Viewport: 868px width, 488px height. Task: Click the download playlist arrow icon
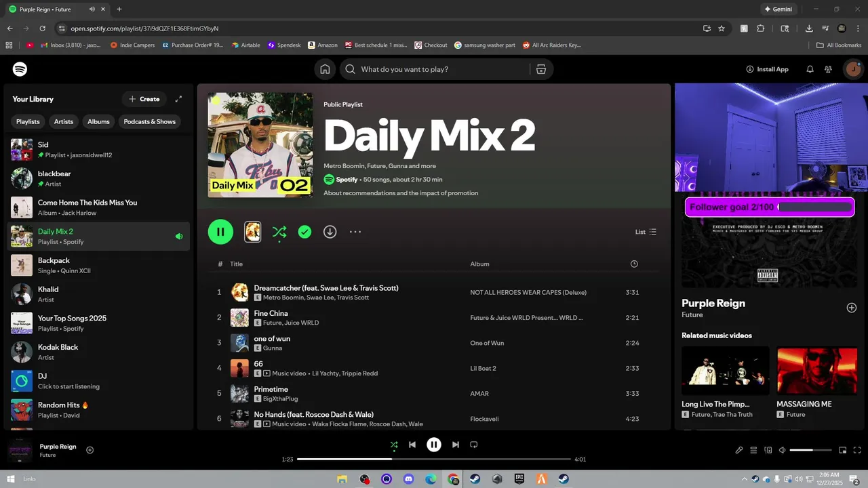pos(330,232)
